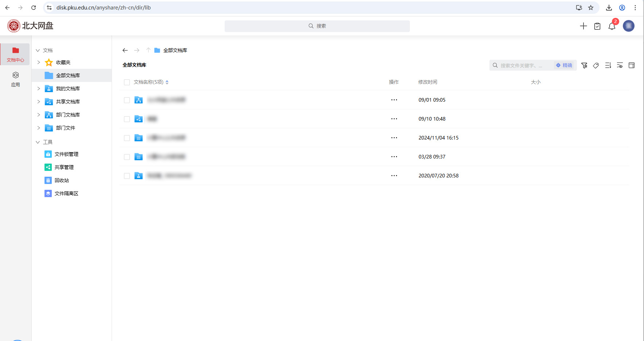
Task: Toggle the 精确 search mode button
Action: [564, 66]
